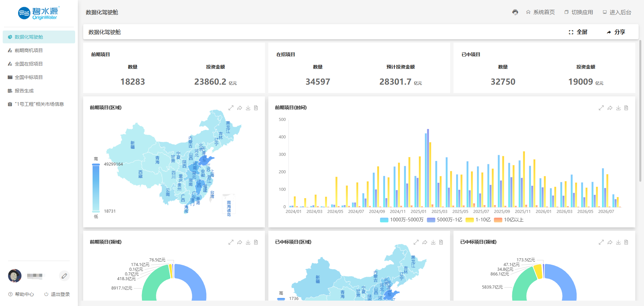This screenshot has width=644, height=306.
Task: Click the 分享 share button
Action: pos(616,32)
